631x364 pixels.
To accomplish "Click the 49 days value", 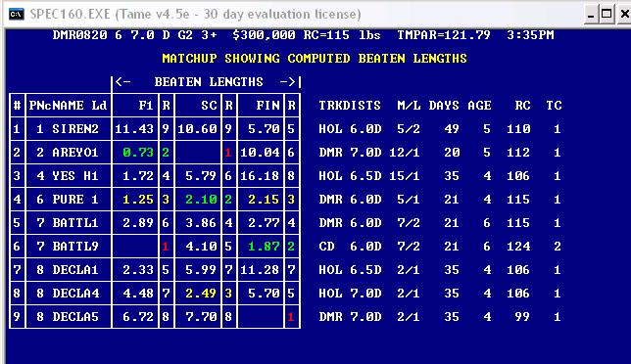I will [452, 129].
